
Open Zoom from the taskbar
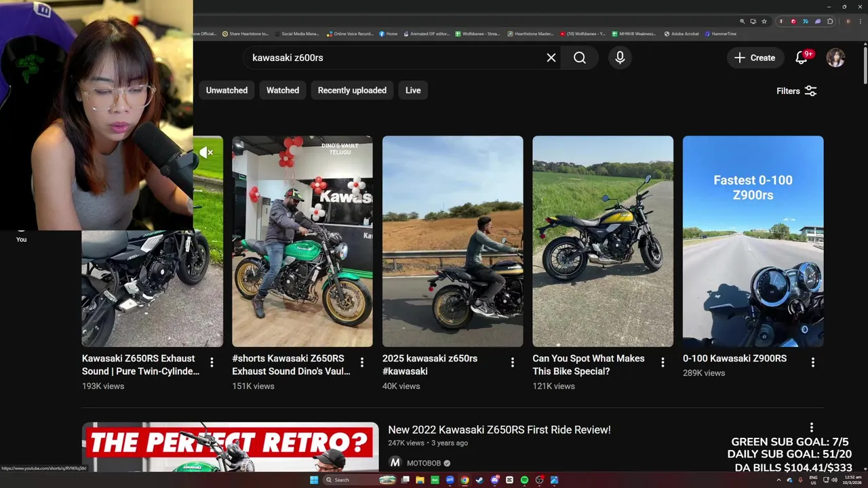(x=450, y=480)
